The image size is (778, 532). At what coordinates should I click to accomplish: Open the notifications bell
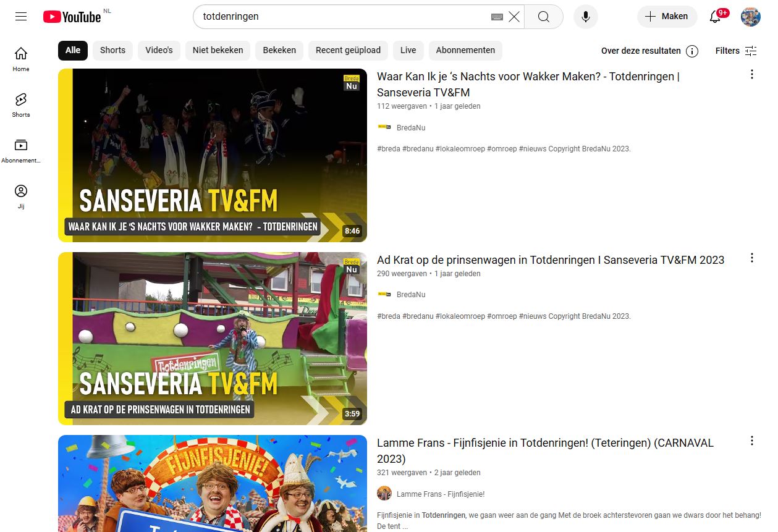coord(715,17)
